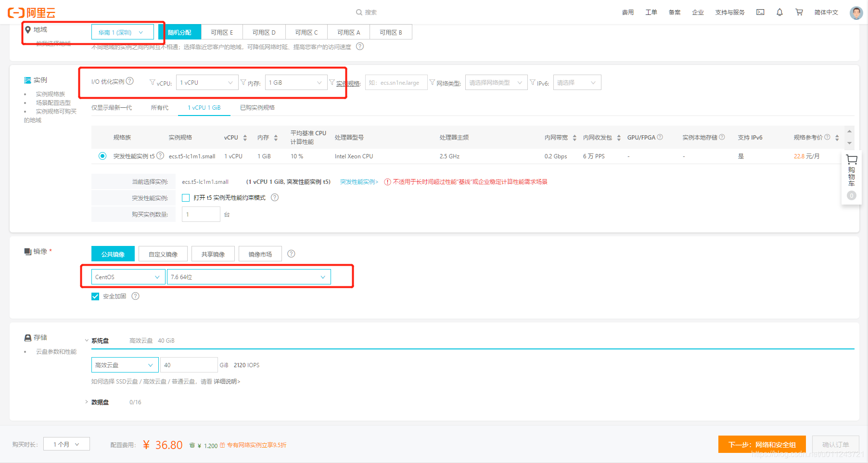The width and height of the screenshot is (868, 463).
Task: Open the region dropdown 华南 1 (深圳)
Action: point(123,32)
